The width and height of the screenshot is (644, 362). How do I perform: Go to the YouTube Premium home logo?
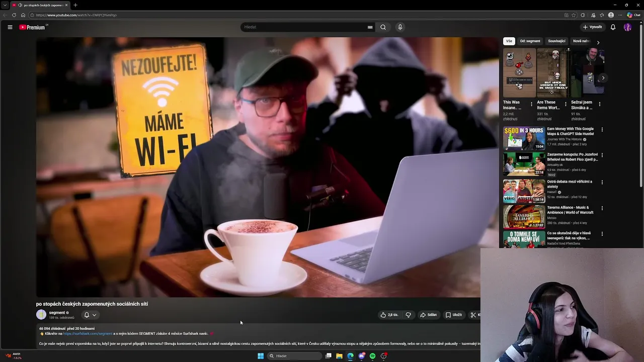point(32,27)
